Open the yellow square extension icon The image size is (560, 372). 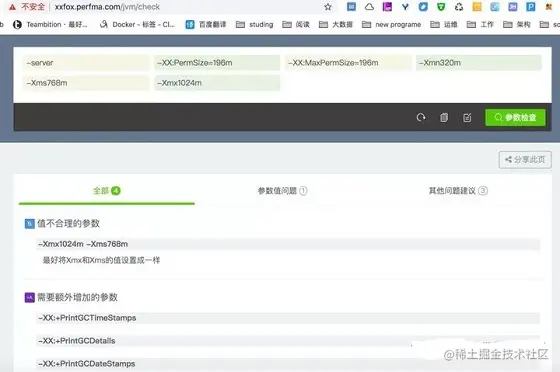click(477, 7)
